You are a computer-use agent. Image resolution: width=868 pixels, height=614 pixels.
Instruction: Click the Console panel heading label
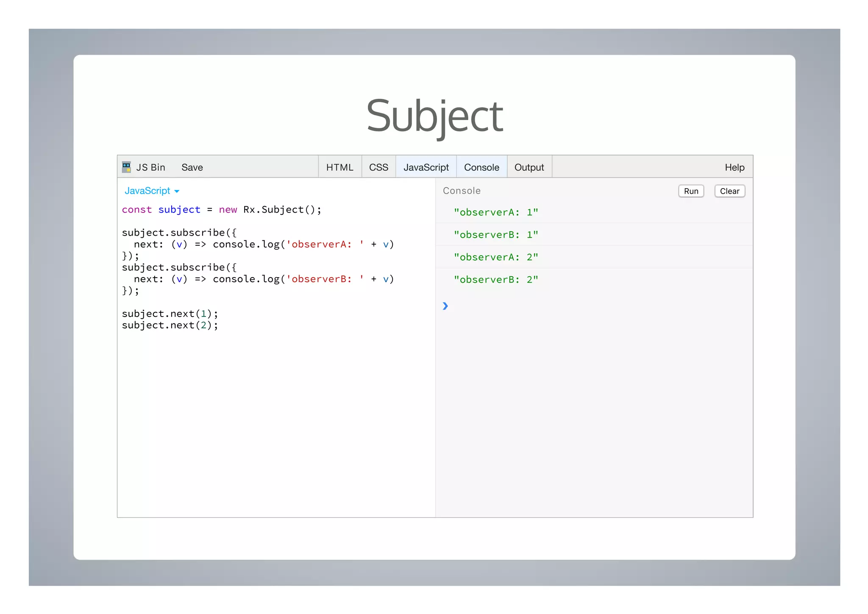pos(461,191)
